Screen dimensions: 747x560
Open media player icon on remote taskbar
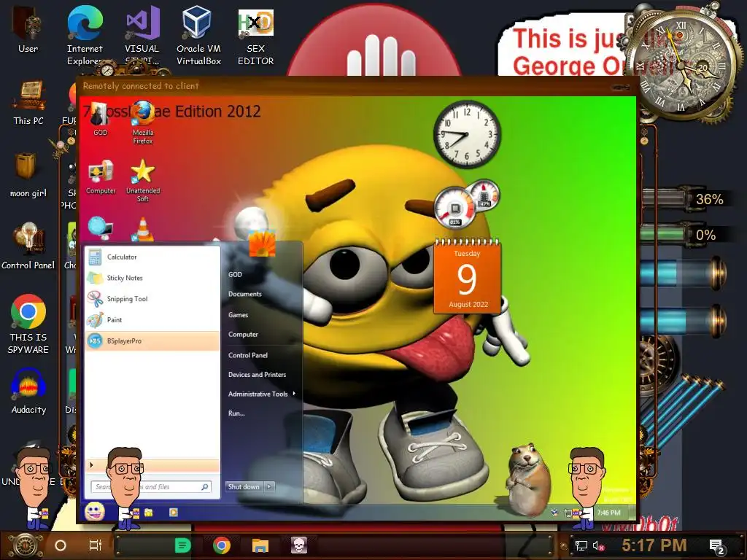[174, 513]
